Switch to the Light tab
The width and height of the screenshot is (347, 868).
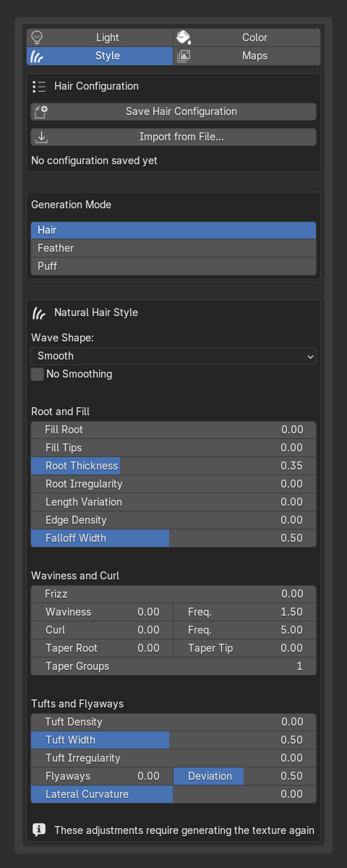(100, 38)
